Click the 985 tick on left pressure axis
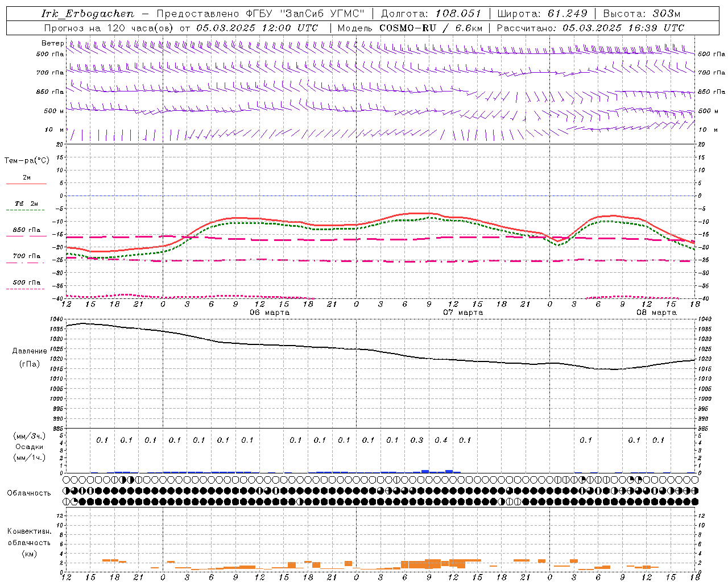The height and width of the screenshot is (582, 728). point(57,429)
